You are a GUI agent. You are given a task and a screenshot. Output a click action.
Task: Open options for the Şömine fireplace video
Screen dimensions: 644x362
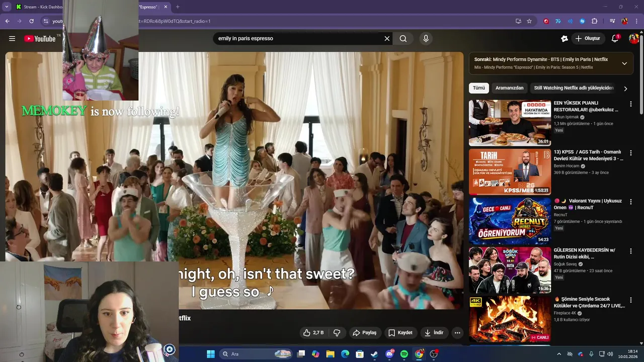pos(630,300)
